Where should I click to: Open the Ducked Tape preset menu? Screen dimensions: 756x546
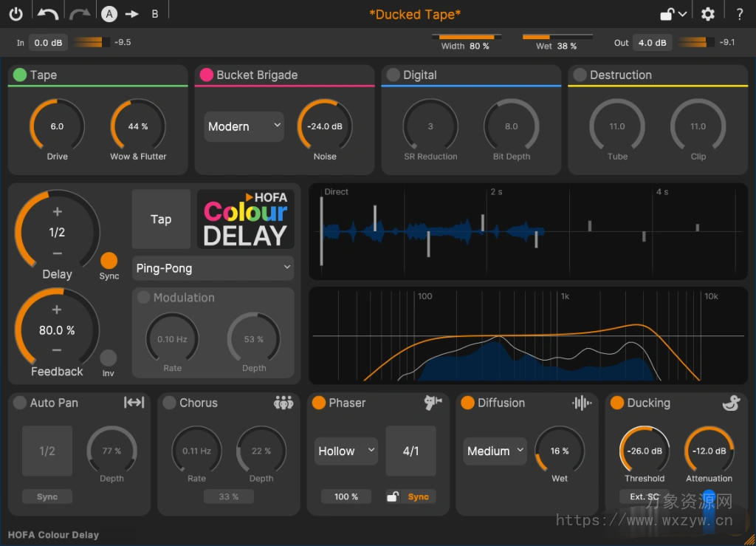tap(414, 14)
